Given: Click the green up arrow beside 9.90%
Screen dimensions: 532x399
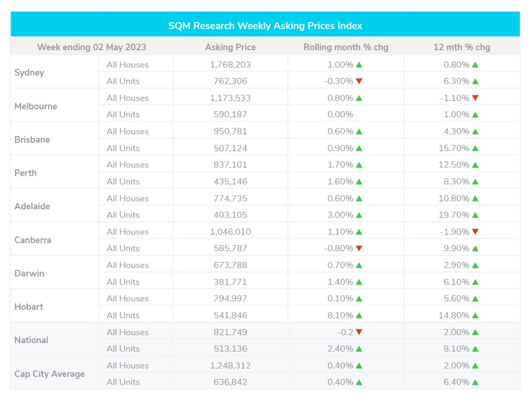Looking at the screenshot, I should pyautogui.click(x=475, y=248).
